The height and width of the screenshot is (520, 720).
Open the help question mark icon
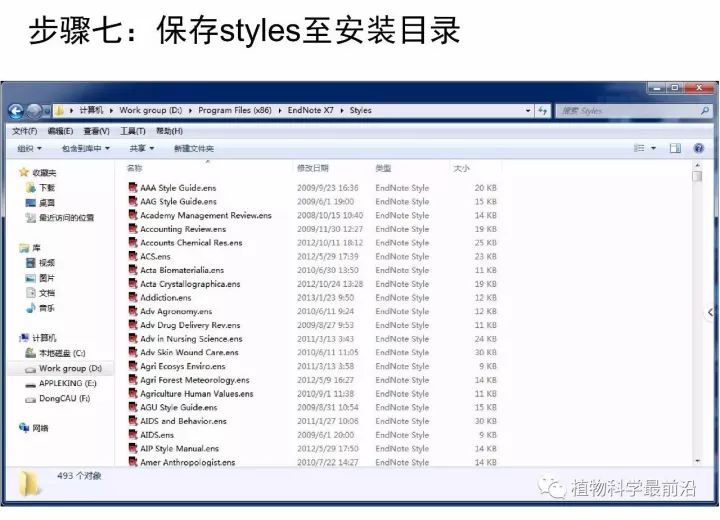click(698, 148)
